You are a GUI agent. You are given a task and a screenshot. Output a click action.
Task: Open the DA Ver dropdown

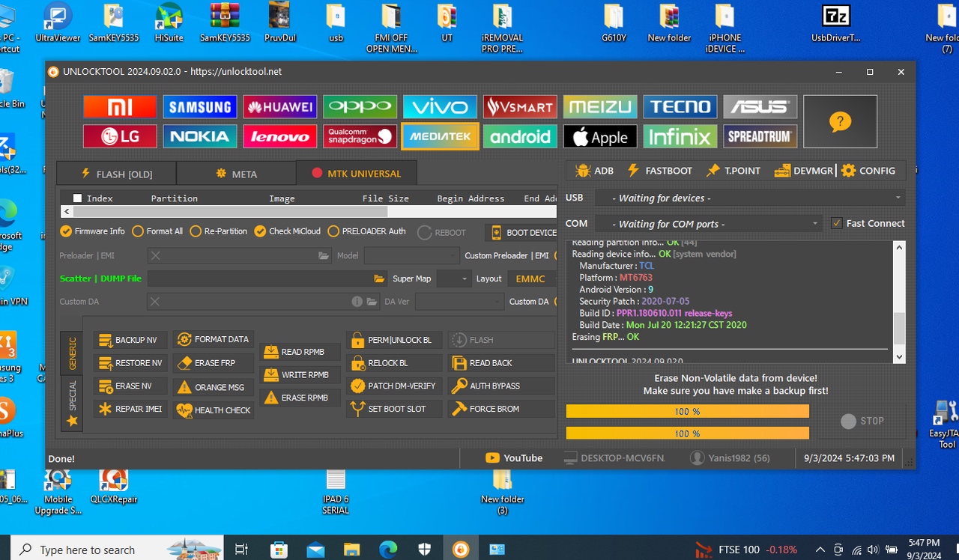pos(459,302)
